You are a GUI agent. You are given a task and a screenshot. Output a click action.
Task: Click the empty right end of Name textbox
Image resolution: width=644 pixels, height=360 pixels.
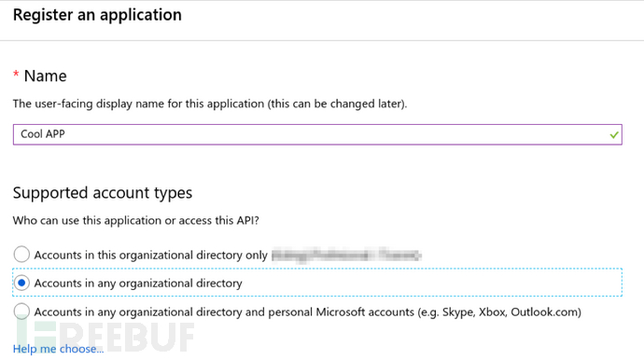click(534, 134)
